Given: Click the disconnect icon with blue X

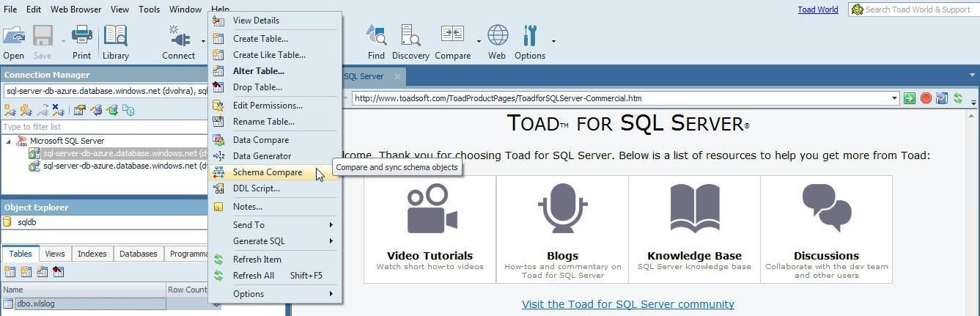Looking at the screenshot, I should 58,111.
